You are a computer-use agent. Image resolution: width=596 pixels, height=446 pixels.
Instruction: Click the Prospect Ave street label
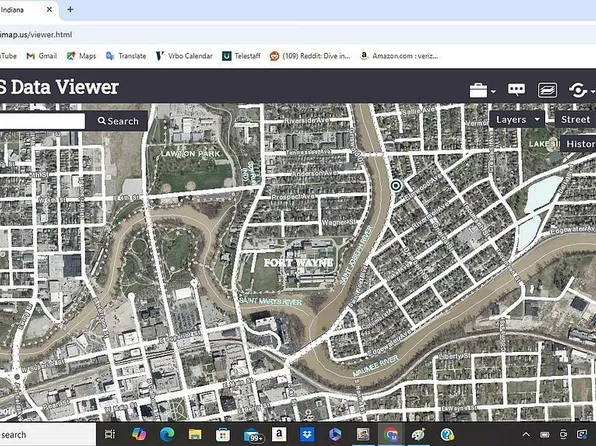pyautogui.click(x=293, y=197)
